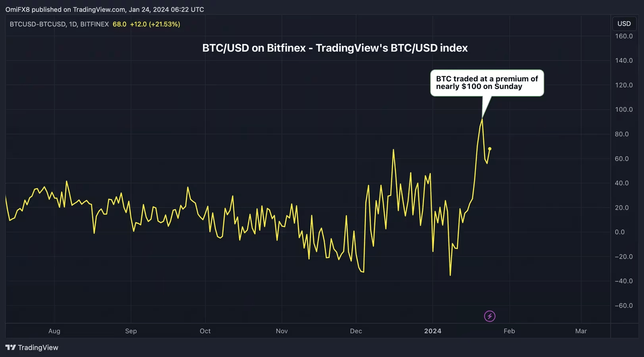Click the 68.0 current value readout

coord(119,24)
